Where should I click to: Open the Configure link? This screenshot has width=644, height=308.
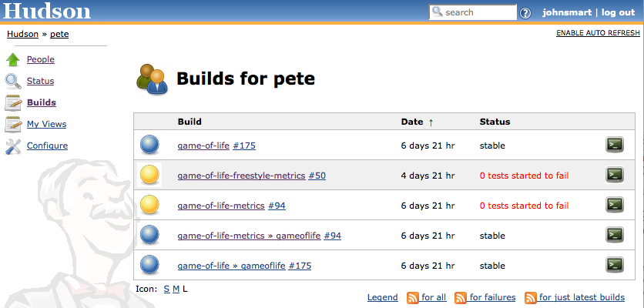[x=47, y=146]
